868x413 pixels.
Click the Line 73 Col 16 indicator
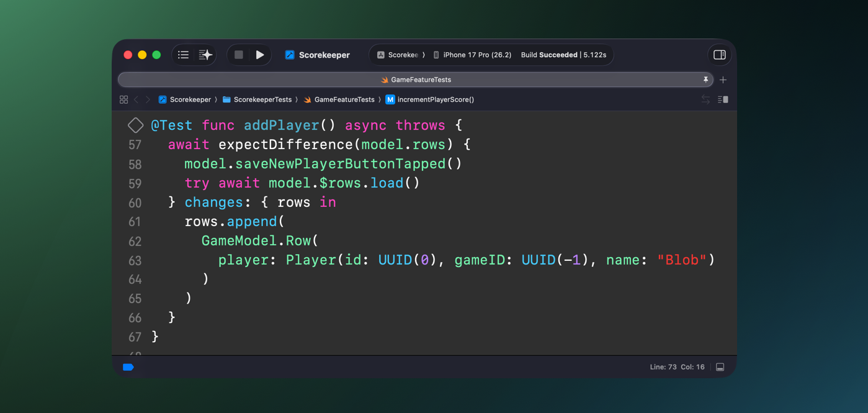coord(677,367)
